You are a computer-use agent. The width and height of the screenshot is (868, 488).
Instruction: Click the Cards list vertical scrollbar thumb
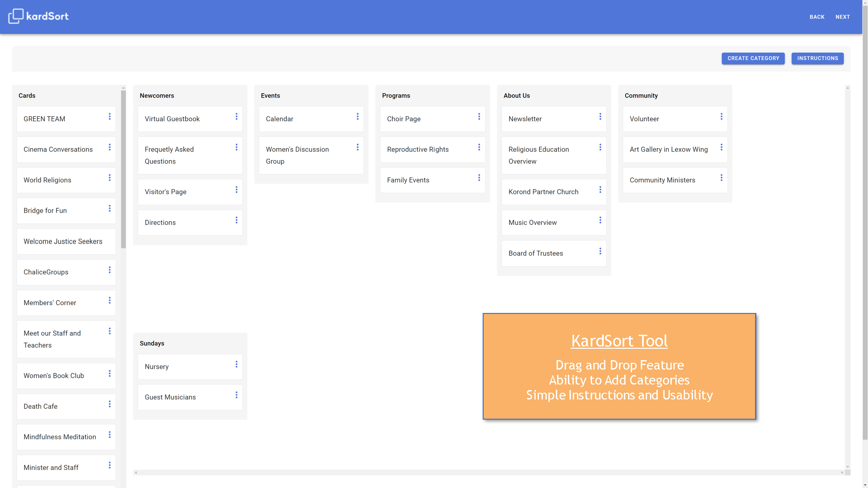pyautogui.click(x=123, y=169)
